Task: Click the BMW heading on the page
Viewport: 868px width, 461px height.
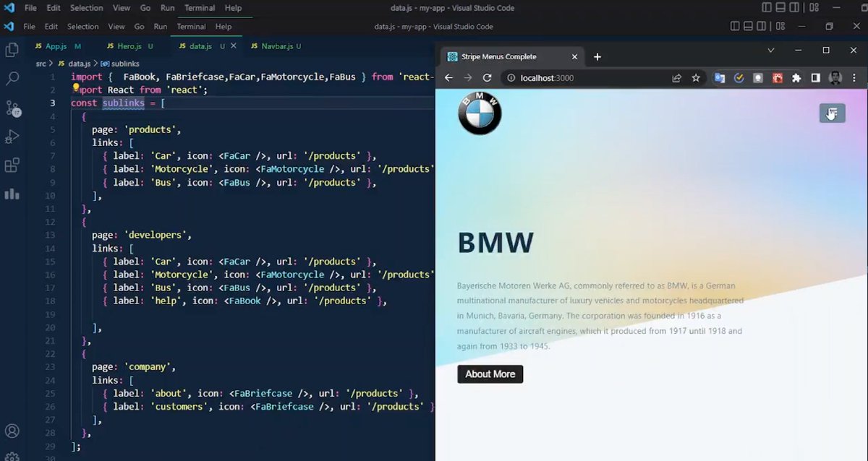Action: (x=495, y=243)
